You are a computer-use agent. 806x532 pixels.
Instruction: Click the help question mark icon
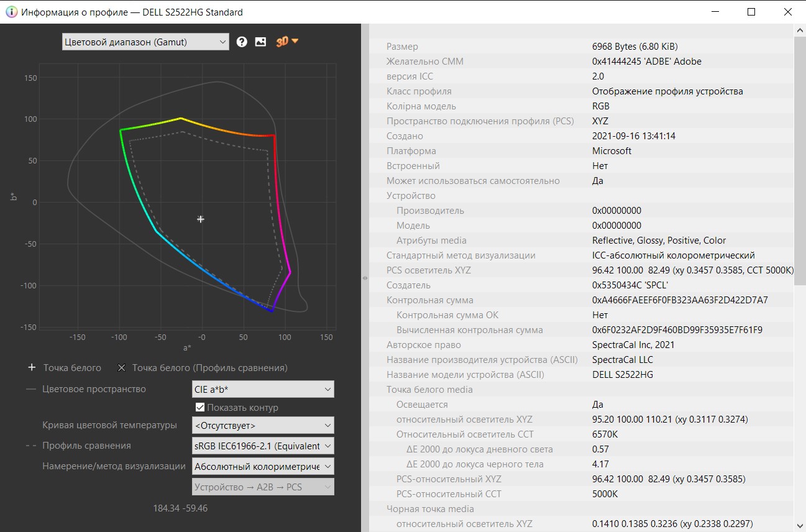click(242, 42)
